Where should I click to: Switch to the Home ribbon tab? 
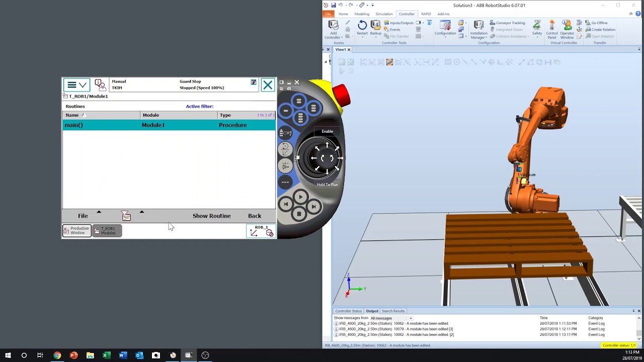click(343, 14)
